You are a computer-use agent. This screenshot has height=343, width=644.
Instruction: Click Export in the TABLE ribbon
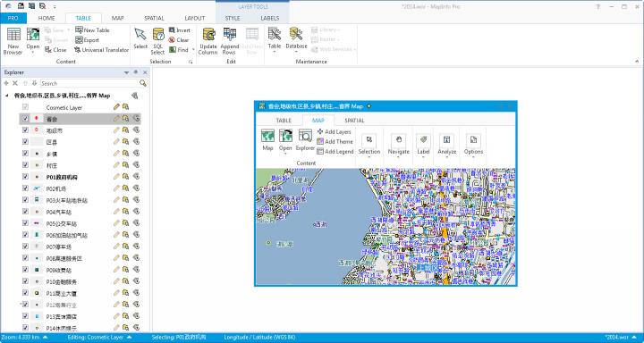click(x=87, y=40)
